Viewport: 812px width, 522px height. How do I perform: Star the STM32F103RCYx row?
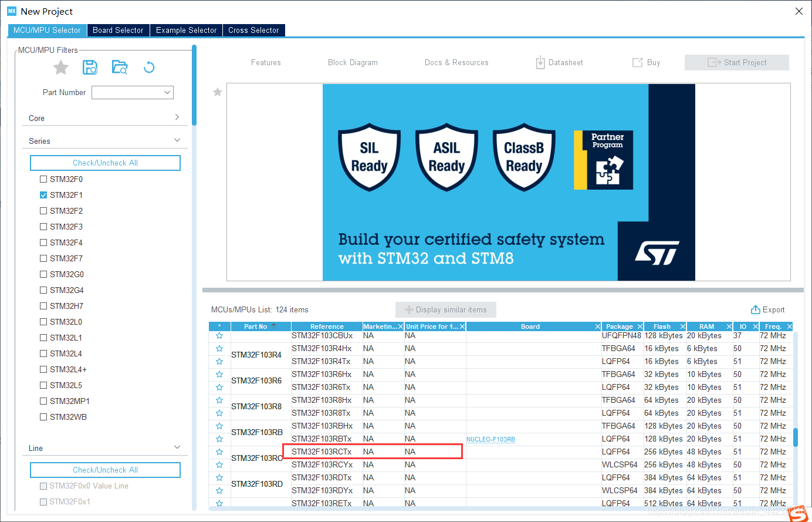[x=219, y=465]
